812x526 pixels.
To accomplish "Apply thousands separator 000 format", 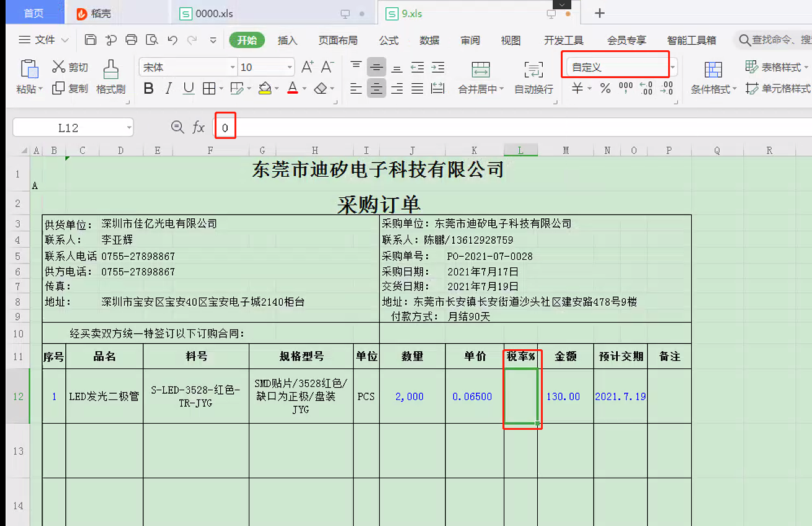I will coord(626,89).
